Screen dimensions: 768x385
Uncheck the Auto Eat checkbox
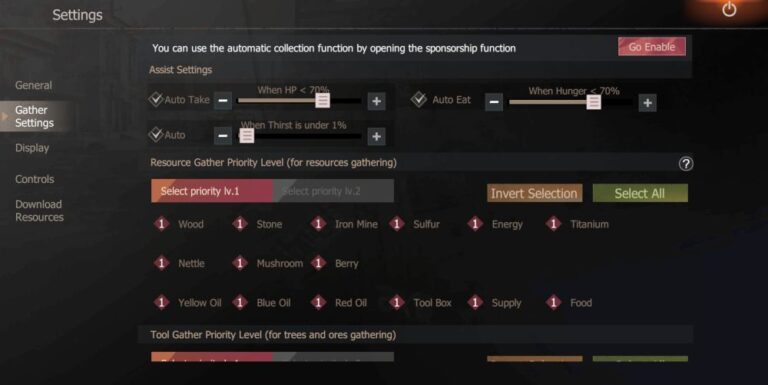pyautogui.click(x=419, y=99)
